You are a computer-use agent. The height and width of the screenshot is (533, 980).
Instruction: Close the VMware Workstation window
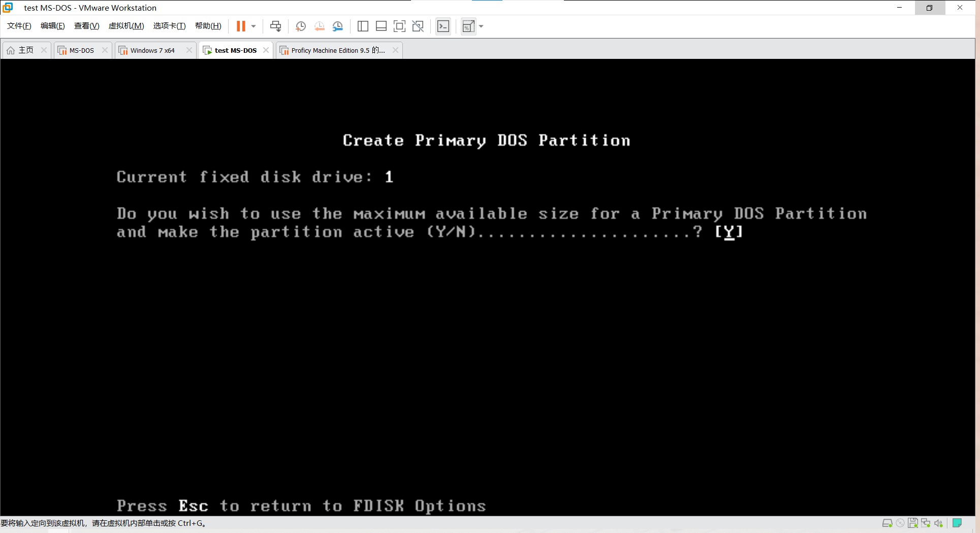pos(960,8)
